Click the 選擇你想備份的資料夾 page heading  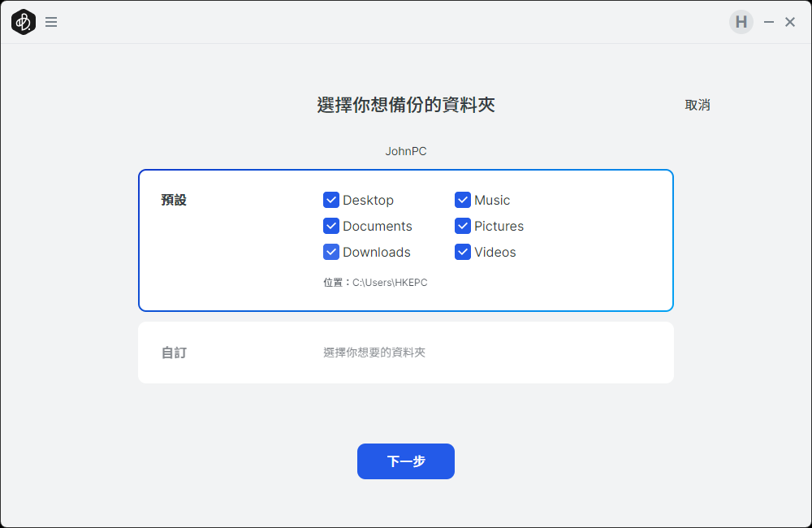coord(406,105)
